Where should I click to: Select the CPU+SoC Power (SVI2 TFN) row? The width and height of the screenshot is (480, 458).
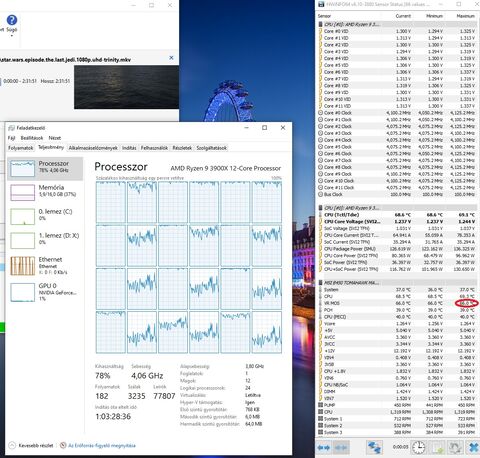(396, 269)
